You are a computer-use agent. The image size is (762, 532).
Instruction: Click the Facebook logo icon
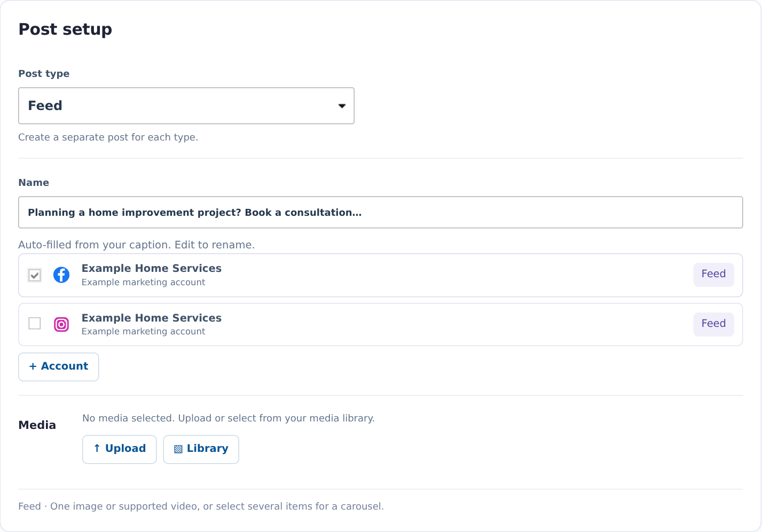[x=61, y=275]
